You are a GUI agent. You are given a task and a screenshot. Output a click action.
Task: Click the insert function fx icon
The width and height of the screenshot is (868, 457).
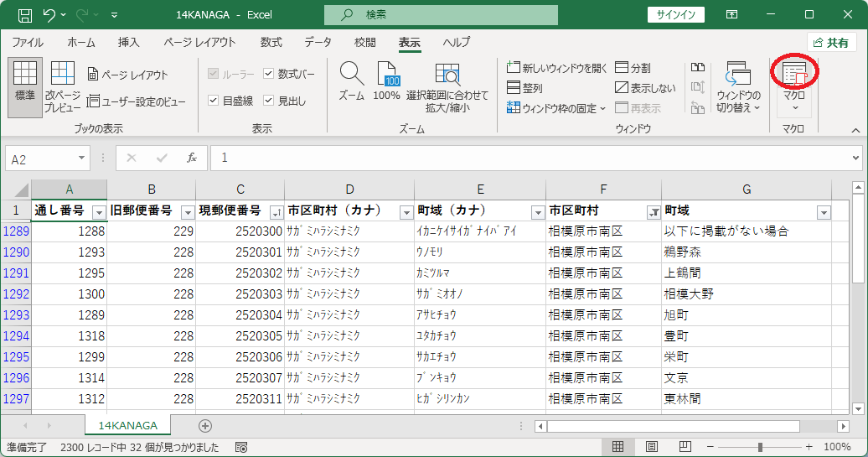tap(192, 158)
